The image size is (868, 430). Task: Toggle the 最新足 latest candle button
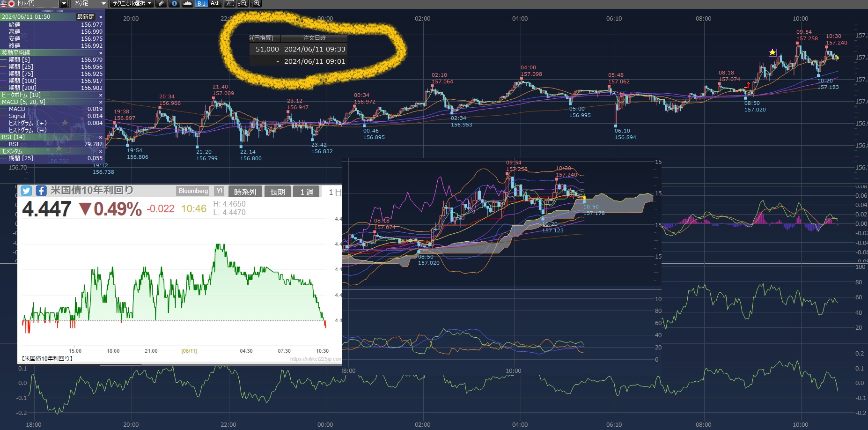[x=85, y=17]
